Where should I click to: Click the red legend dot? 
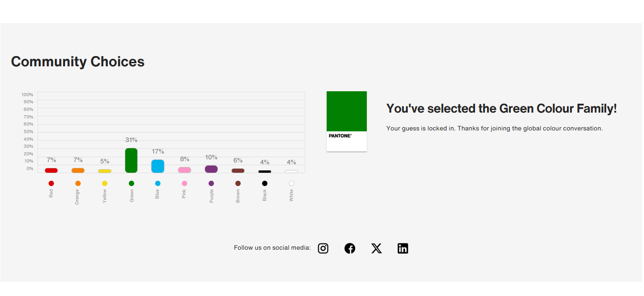click(x=51, y=183)
